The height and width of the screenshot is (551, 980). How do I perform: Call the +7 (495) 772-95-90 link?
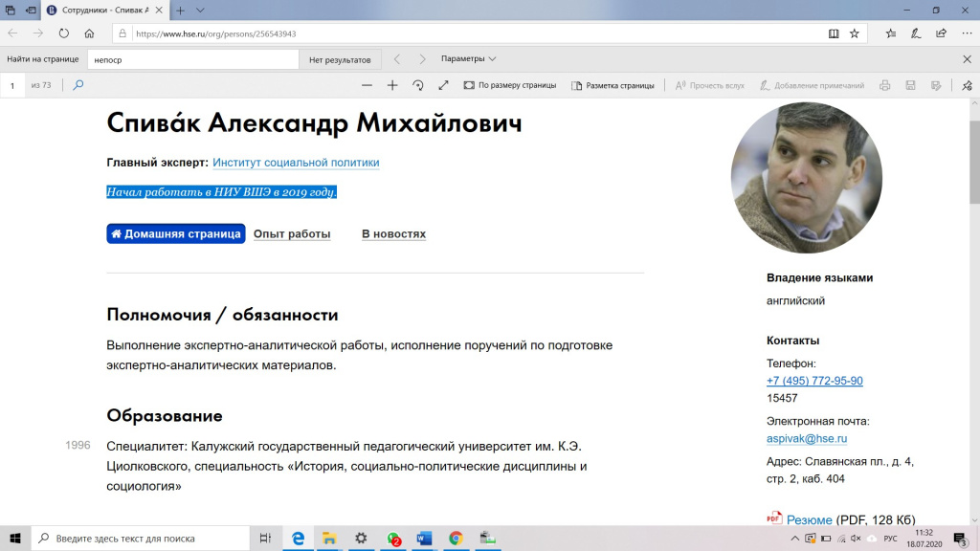[814, 381]
